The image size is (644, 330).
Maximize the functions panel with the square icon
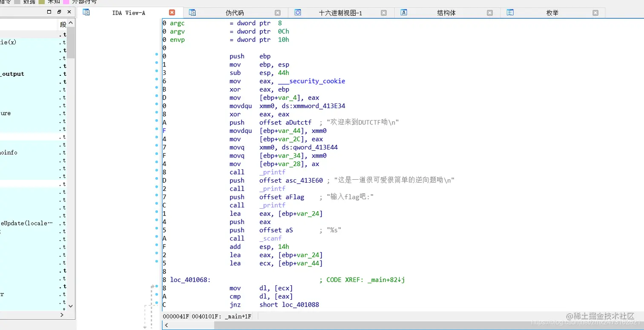click(49, 12)
